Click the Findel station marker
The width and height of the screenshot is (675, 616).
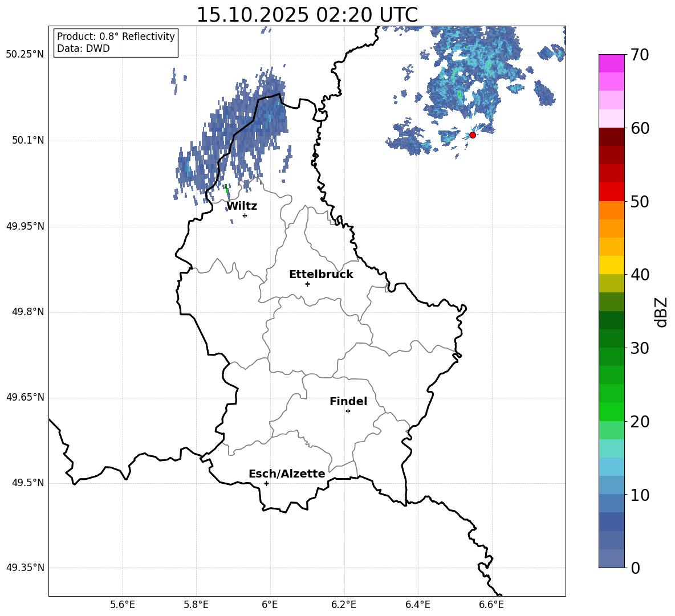pyautogui.click(x=348, y=411)
